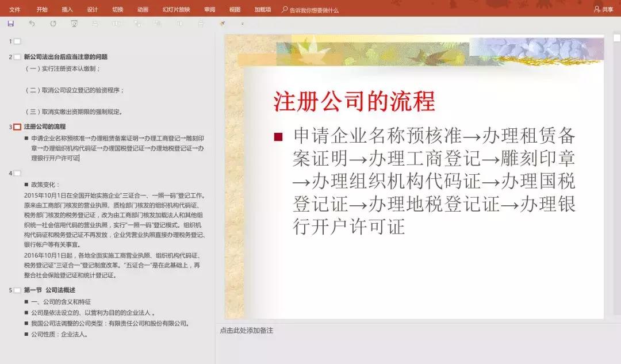Undo the last action with the Undo icon
621x364 pixels.
point(32,24)
